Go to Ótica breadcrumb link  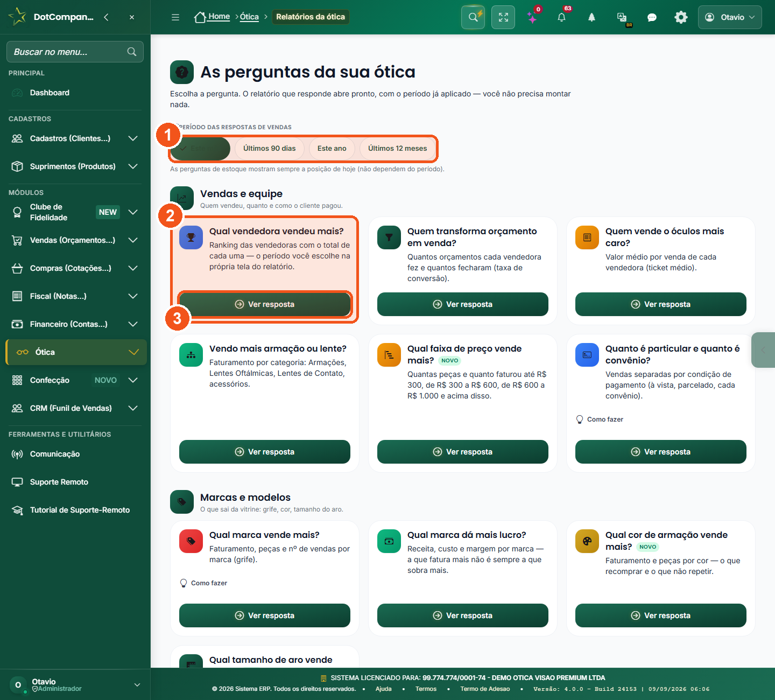click(x=249, y=17)
